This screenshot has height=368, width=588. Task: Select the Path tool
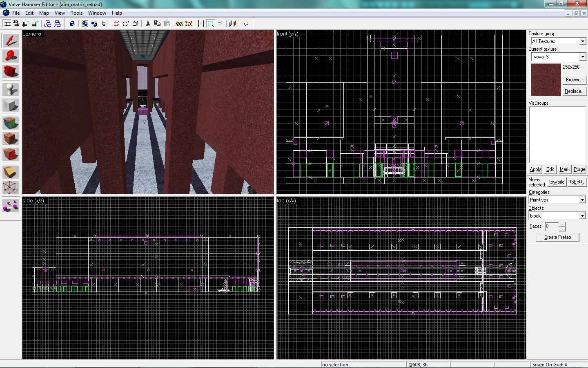(x=11, y=205)
